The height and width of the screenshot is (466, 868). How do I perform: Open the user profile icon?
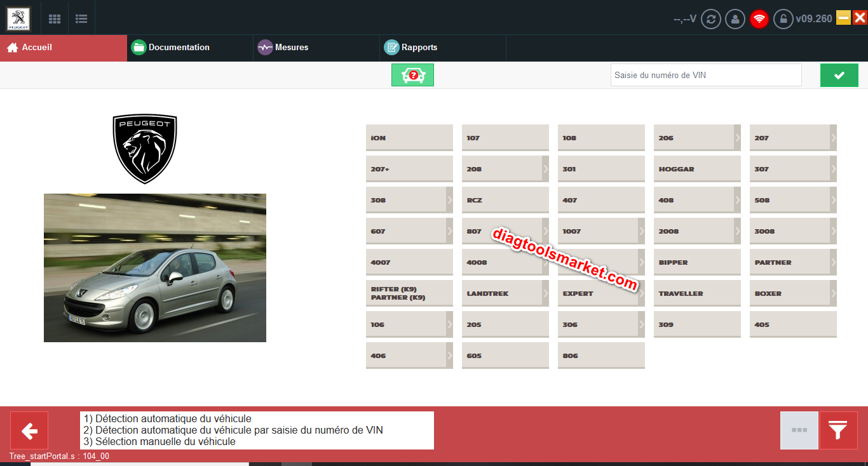735,19
